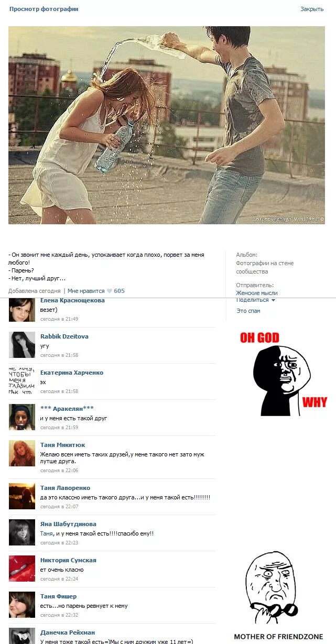Open Яна Шабутдинова's avatar photo
This screenshot has width=336, height=644.
pyautogui.click(x=22, y=532)
